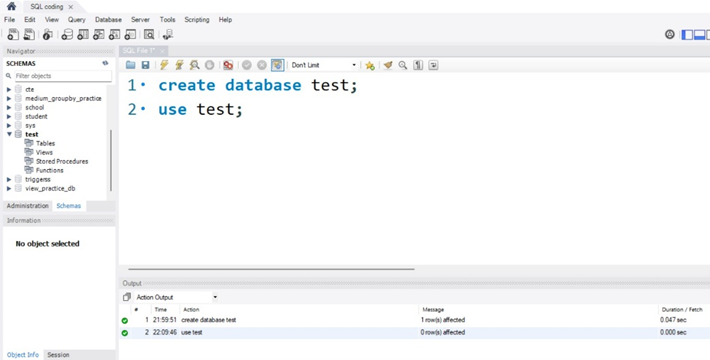Toggle invisible characters paragraph icon
This screenshot has height=360, width=710.
click(x=418, y=65)
